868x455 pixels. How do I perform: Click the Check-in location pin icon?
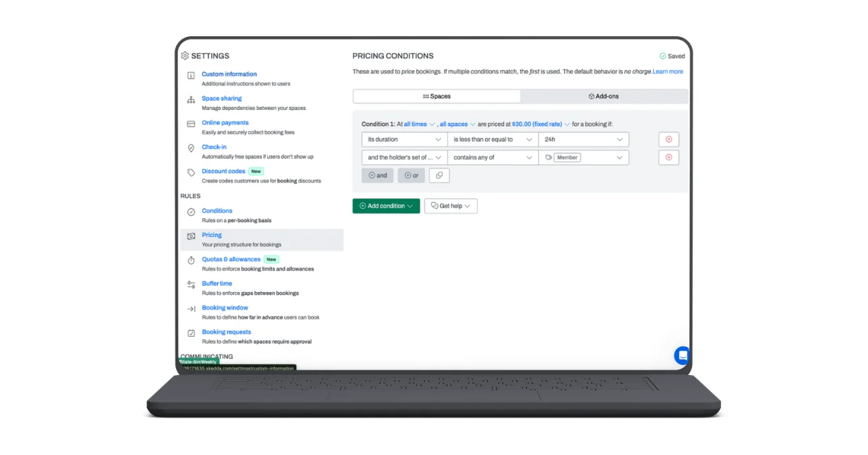(191, 148)
